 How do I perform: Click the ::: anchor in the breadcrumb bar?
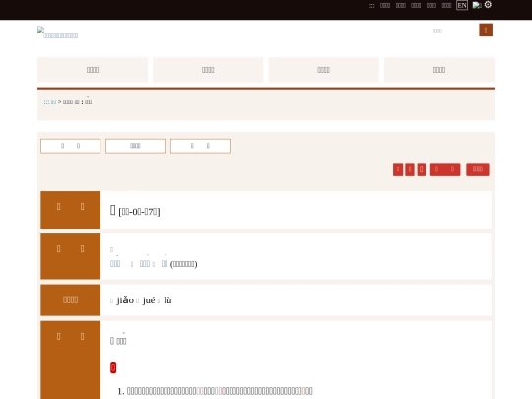pos(46,102)
